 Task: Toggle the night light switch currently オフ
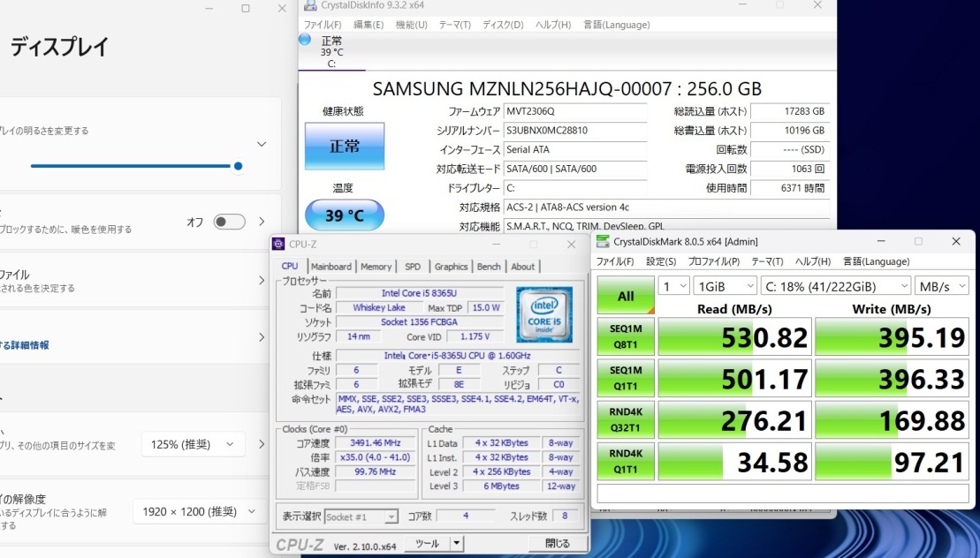point(229,222)
